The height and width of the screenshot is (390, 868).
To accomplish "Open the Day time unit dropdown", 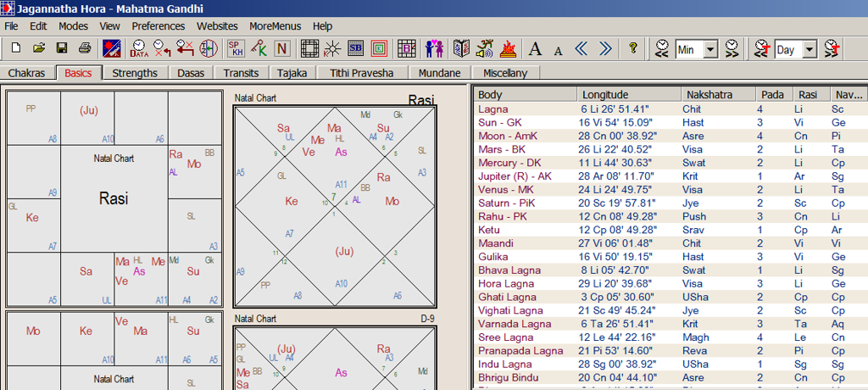I will 810,49.
